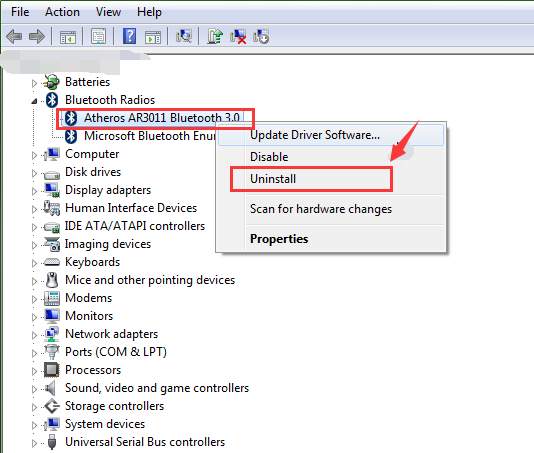Open the View menu
This screenshot has width=534, height=453.
click(108, 12)
